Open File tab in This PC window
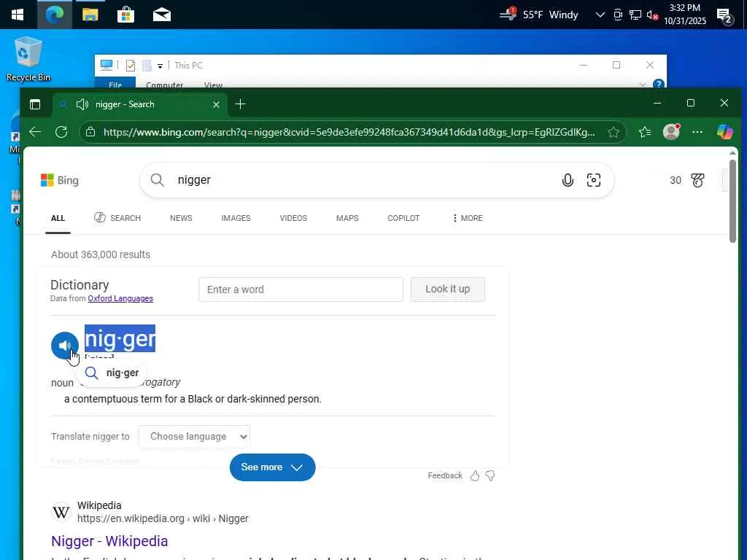Screen dimensions: 747x560 coord(115,85)
